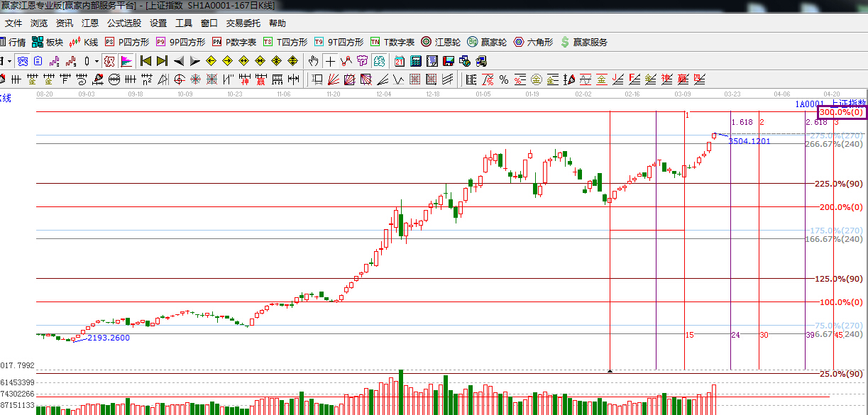
Task: Open the 交易委托 menu
Action: click(x=243, y=23)
